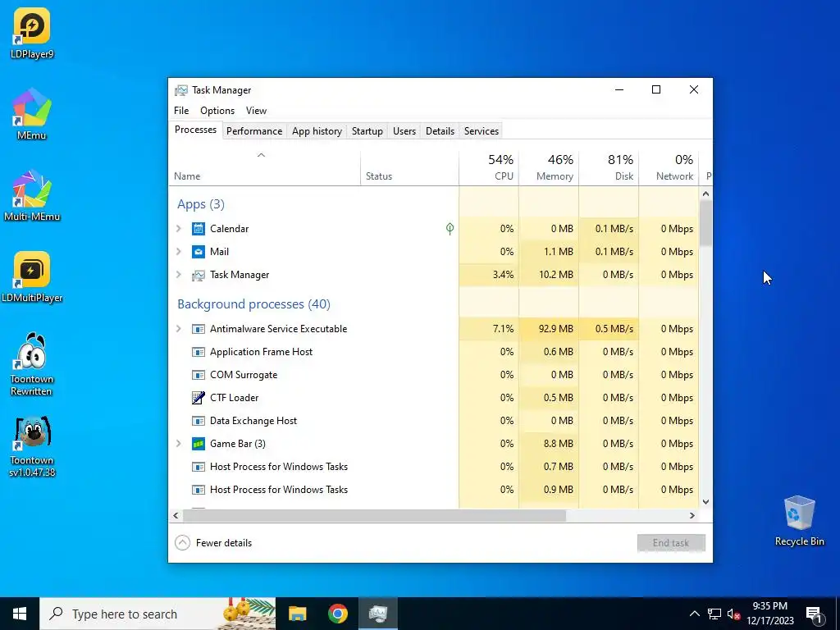Expand the Mail process group
This screenshot has height=630, width=840.
(179, 252)
